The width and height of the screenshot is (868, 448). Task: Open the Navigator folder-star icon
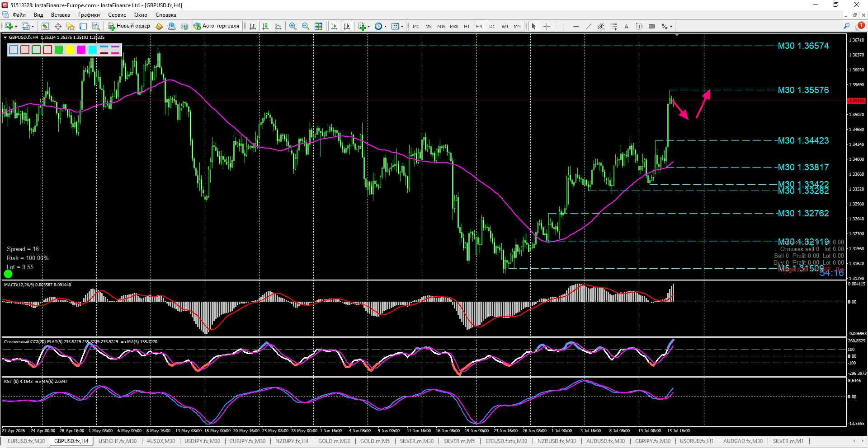pos(70,26)
